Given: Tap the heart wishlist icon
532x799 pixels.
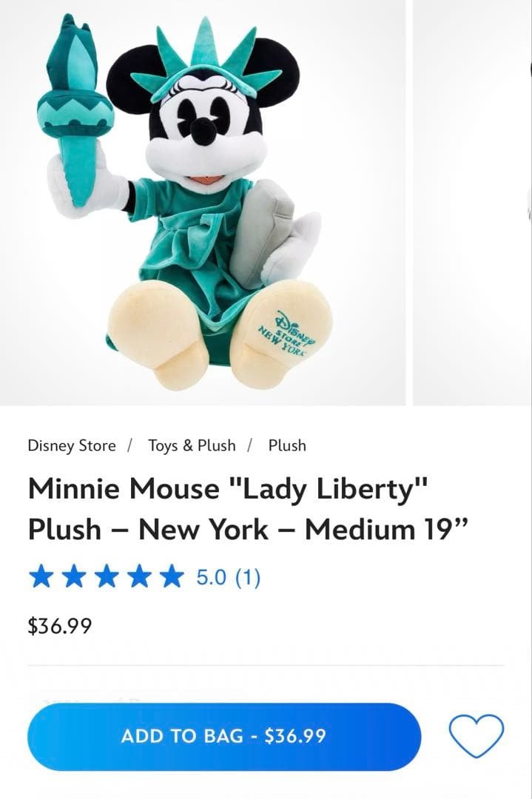Looking at the screenshot, I should [x=476, y=735].
